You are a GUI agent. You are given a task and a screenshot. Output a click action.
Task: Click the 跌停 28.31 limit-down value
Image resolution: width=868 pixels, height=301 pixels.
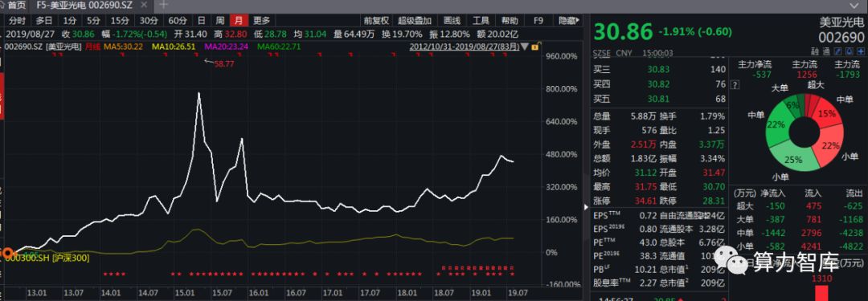click(x=714, y=201)
